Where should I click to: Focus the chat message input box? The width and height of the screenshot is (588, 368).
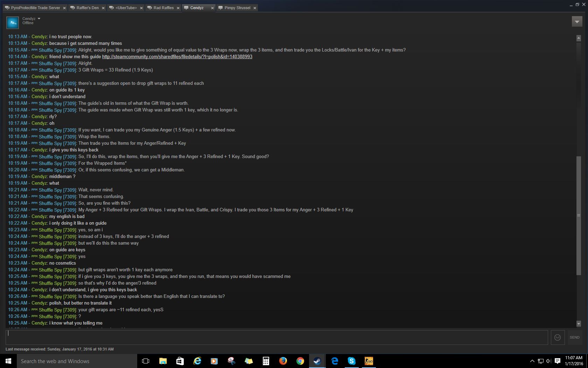click(x=277, y=337)
